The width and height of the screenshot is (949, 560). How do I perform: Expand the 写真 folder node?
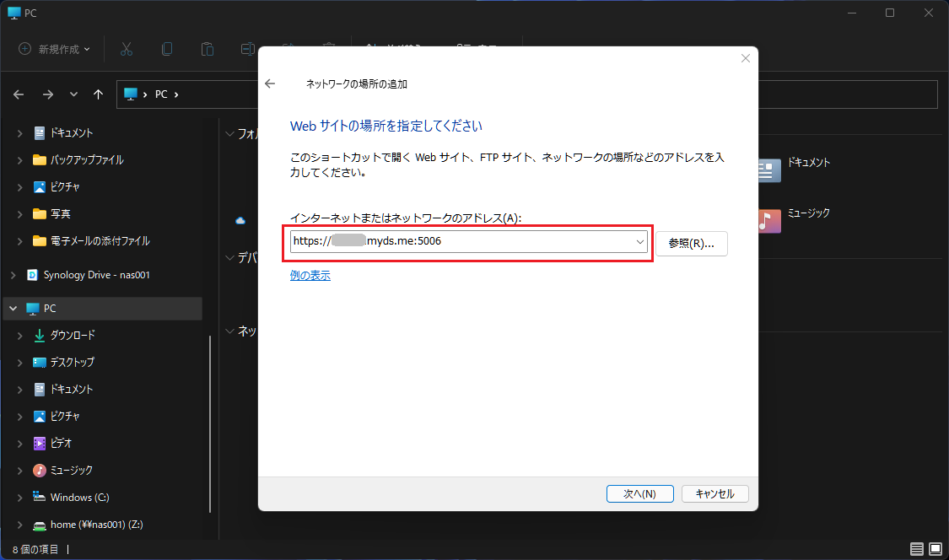(20, 213)
